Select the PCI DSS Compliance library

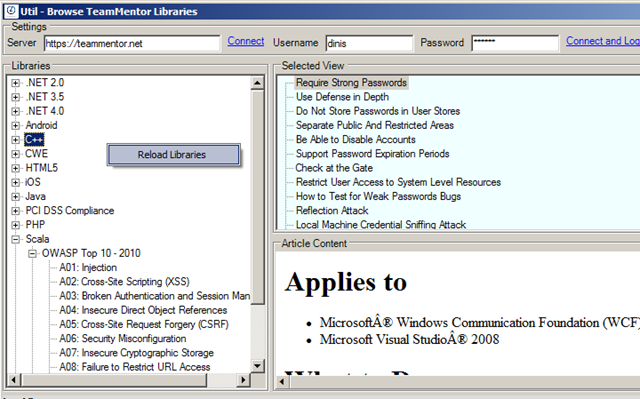(70, 211)
